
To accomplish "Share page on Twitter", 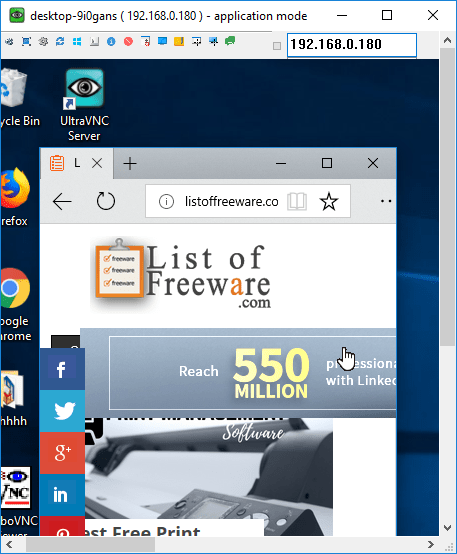I will point(62,411).
